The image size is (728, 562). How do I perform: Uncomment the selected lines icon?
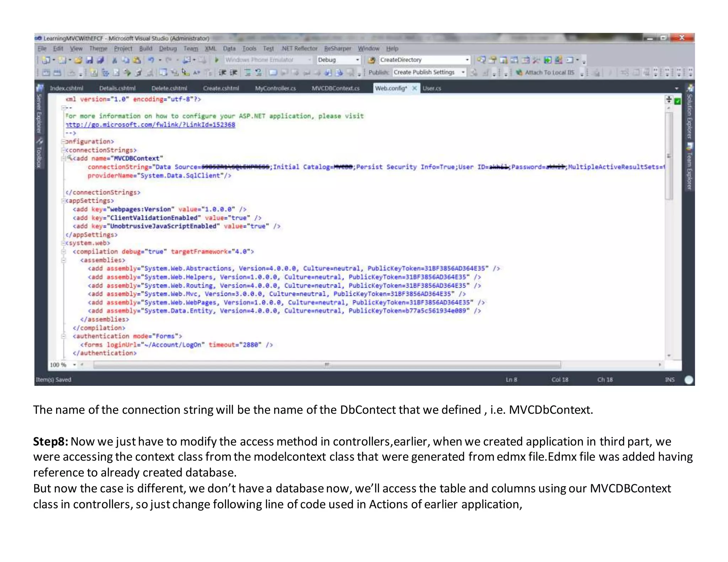259,73
